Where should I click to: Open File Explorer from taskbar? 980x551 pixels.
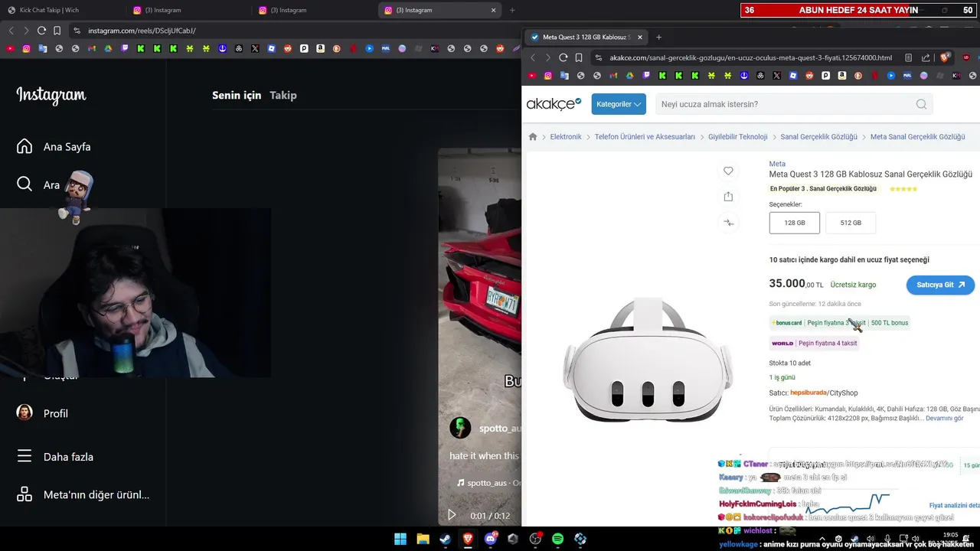point(423,539)
